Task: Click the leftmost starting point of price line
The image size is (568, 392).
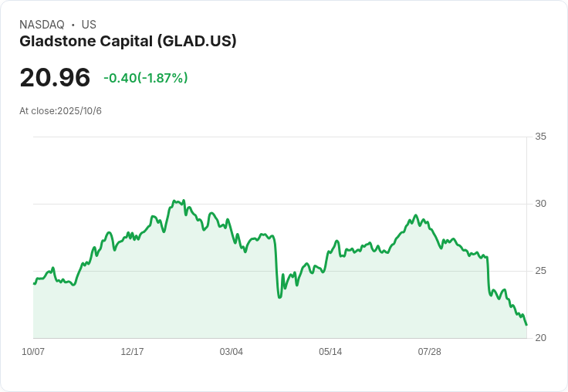Action: coord(34,284)
